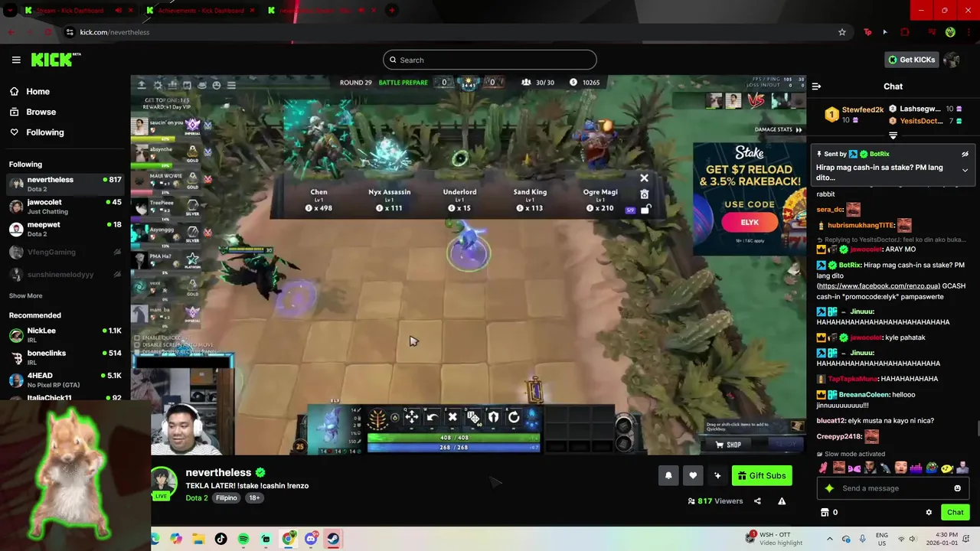Open the channel shop icon
This screenshot has width=980, height=551.
pyautogui.click(x=825, y=512)
